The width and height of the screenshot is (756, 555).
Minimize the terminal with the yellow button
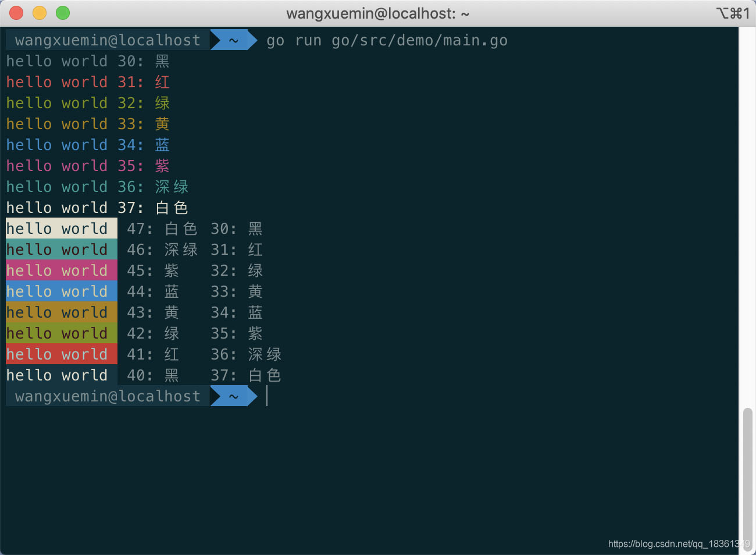[x=40, y=13]
